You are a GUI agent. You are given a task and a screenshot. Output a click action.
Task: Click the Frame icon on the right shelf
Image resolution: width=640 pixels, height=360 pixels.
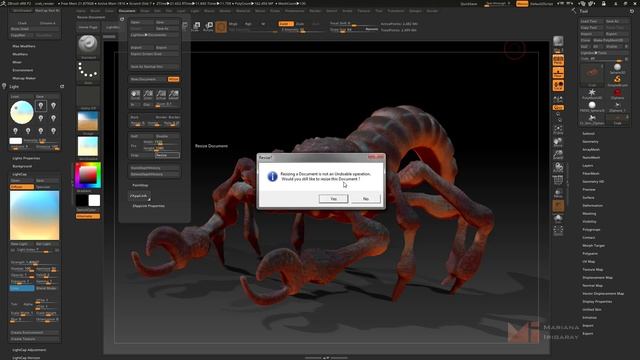(558, 130)
